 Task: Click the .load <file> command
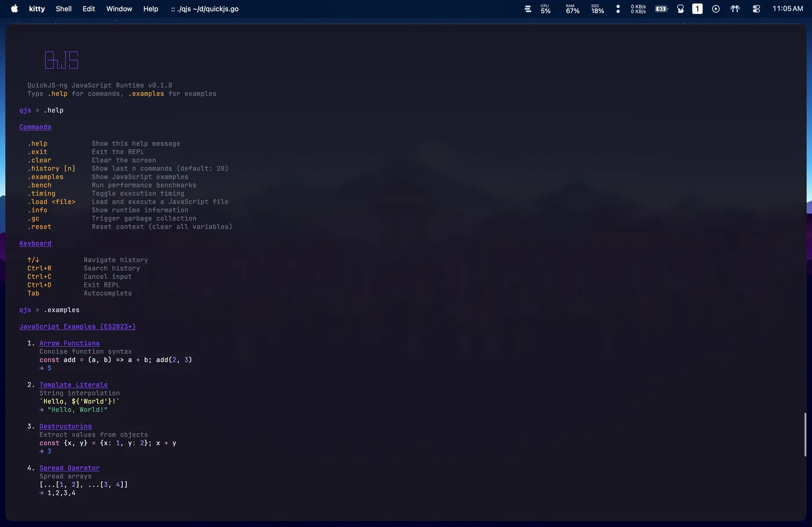pyautogui.click(x=52, y=202)
